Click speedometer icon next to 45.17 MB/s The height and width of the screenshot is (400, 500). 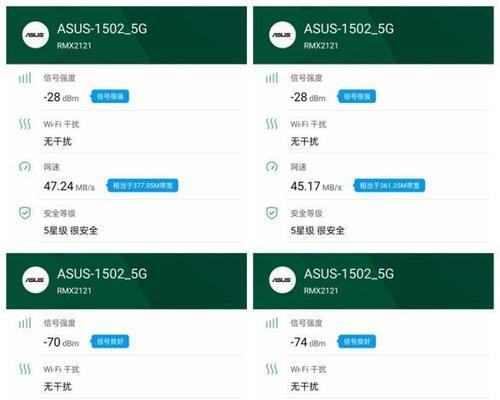[272, 167]
